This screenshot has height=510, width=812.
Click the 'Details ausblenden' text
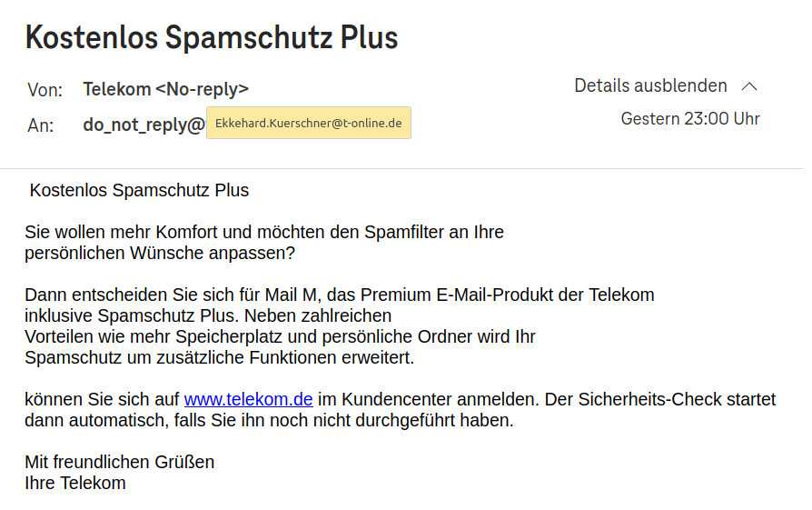point(650,85)
